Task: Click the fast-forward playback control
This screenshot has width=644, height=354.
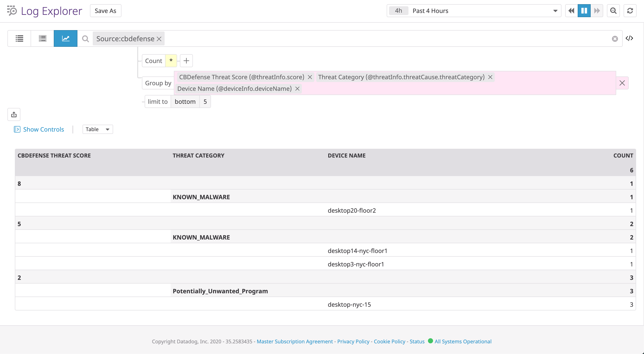Action: click(x=597, y=10)
